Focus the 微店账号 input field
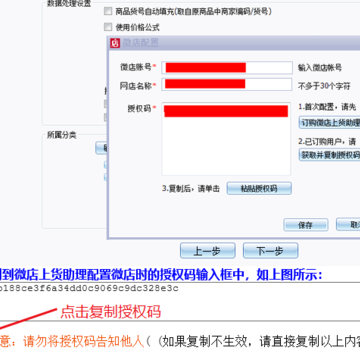Image resolution: width=360 pixels, height=360 pixels. tap(227, 68)
